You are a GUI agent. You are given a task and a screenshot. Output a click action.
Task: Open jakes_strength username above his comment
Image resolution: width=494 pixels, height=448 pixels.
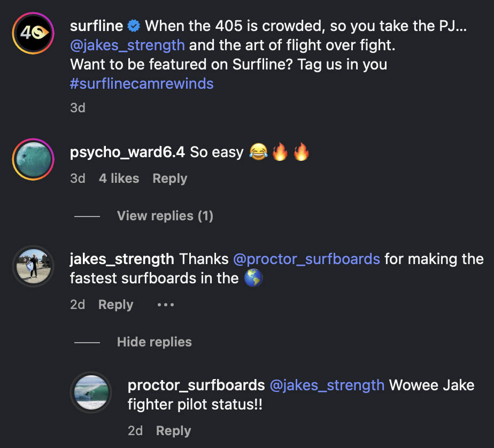[x=122, y=259]
